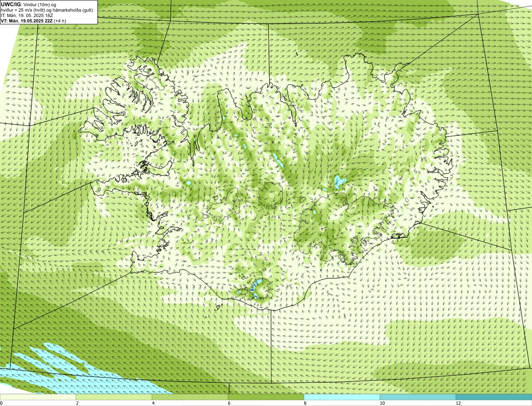Click the scale label '8'

(x=305, y=403)
